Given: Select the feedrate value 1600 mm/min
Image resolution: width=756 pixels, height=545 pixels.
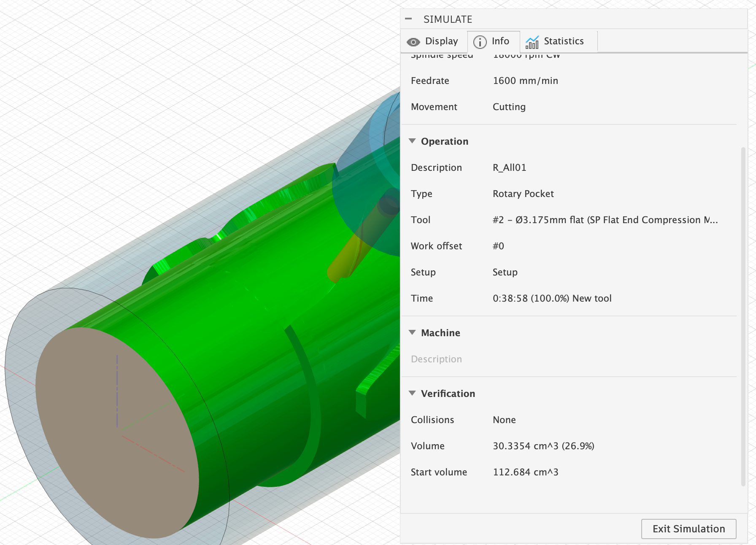Looking at the screenshot, I should [525, 81].
